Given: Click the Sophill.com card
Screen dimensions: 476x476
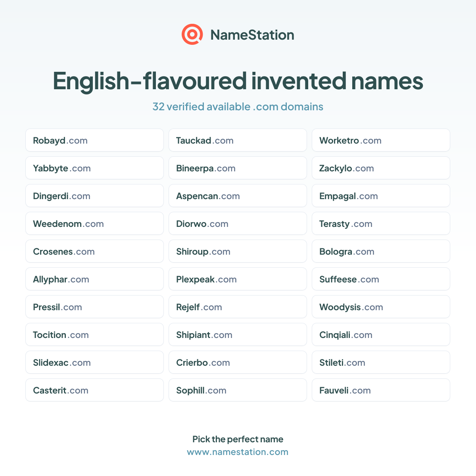Looking at the screenshot, I should tap(238, 390).
